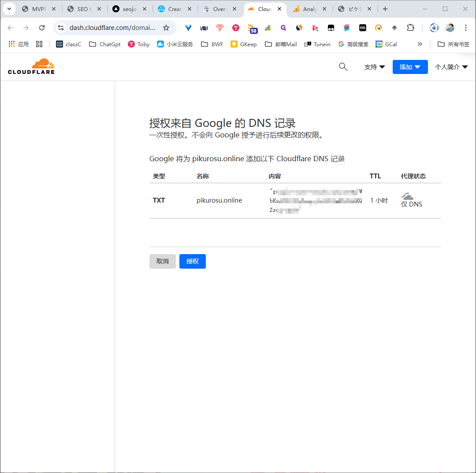
Task: Close the active Cloudflare tab
Action: pos(279,9)
